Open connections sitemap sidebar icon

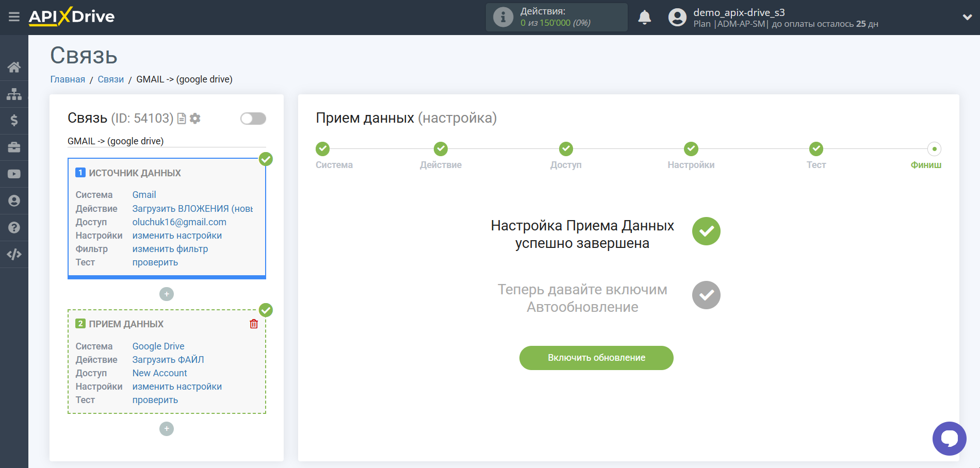14,94
